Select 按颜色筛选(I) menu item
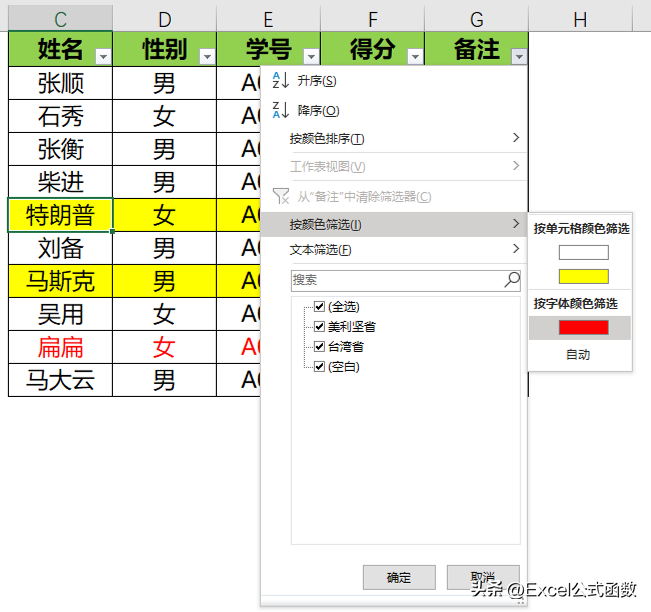 (394, 224)
